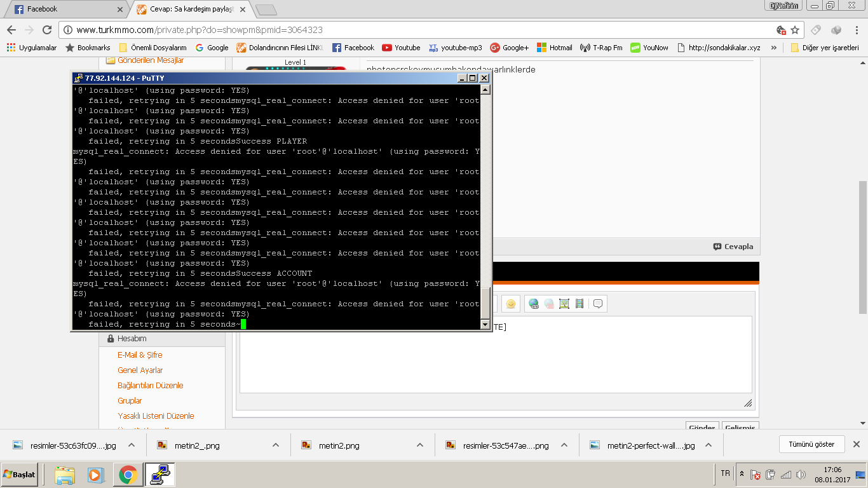868x488 pixels.
Task: Insert an image in the editor
Action: pyautogui.click(x=564, y=304)
